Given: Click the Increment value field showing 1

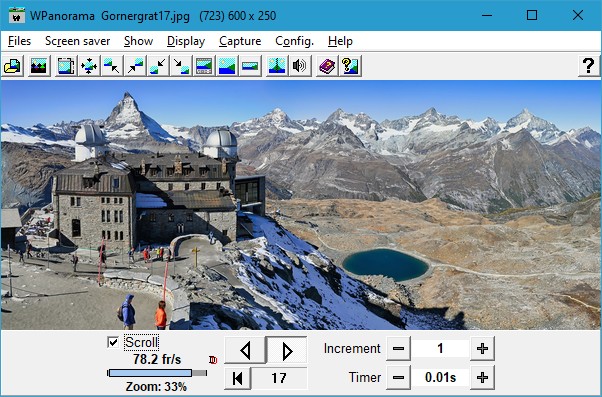Looking at the screenshot, I should coord(440,349).
